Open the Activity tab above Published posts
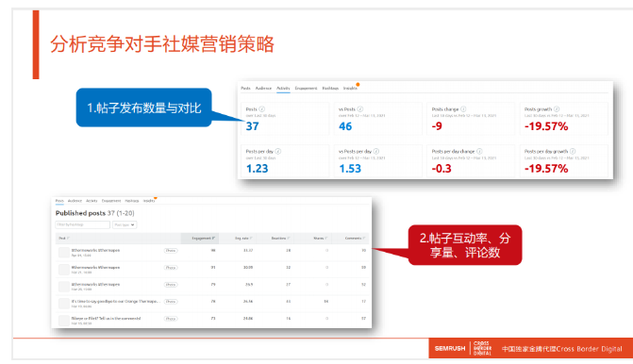633x364 pixels. coord(92,201)
